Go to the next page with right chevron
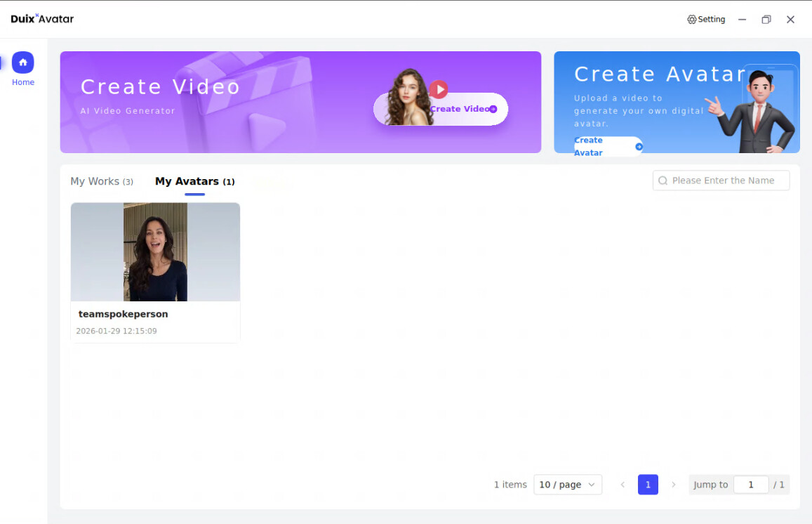This screenshot has height=524, width=812. pos(674,485)
